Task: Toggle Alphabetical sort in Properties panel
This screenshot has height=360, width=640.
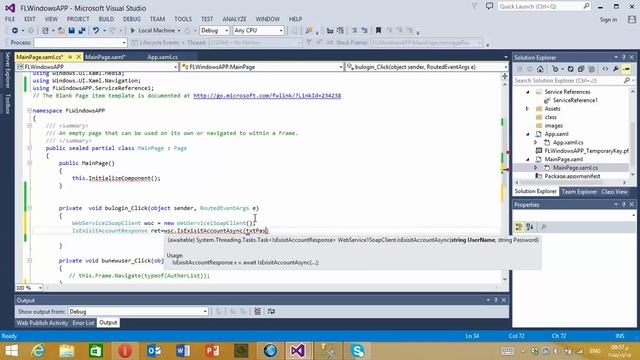Action: point(530,227)
